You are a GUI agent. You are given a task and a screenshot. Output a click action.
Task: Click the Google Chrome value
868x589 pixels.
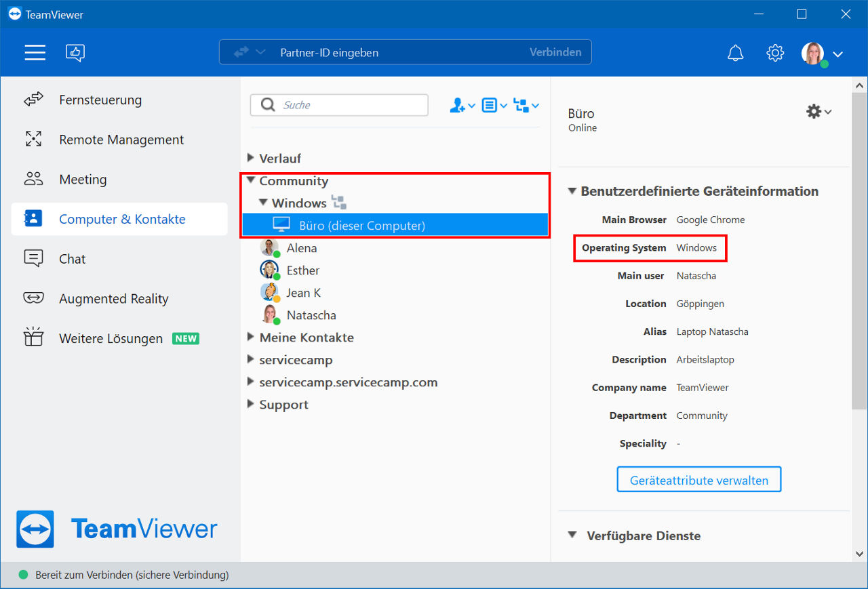(711, 220)
